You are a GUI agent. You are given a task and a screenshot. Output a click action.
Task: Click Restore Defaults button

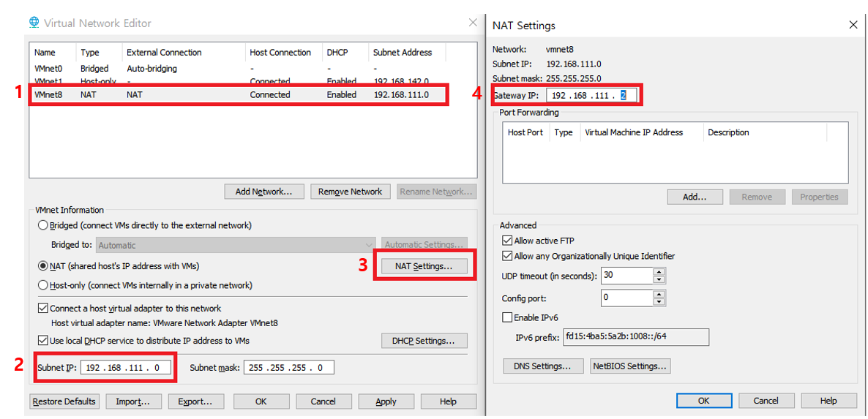pyautogui.click(x=64, y=401)
